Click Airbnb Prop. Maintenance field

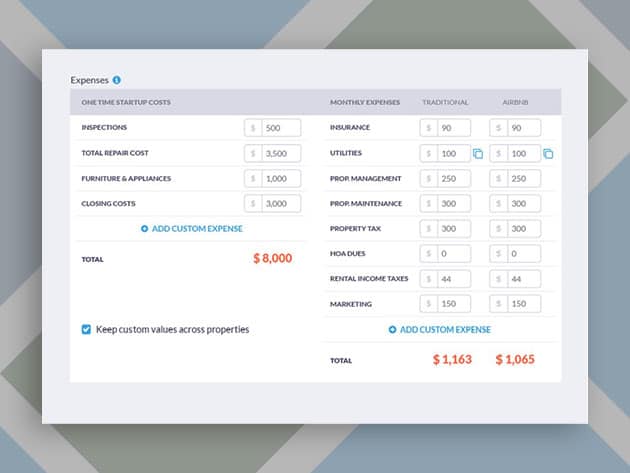(x=523, y=203)
